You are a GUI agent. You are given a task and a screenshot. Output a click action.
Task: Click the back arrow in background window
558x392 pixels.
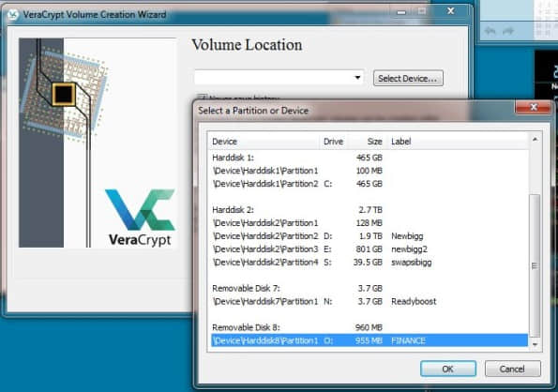point(490,31)
